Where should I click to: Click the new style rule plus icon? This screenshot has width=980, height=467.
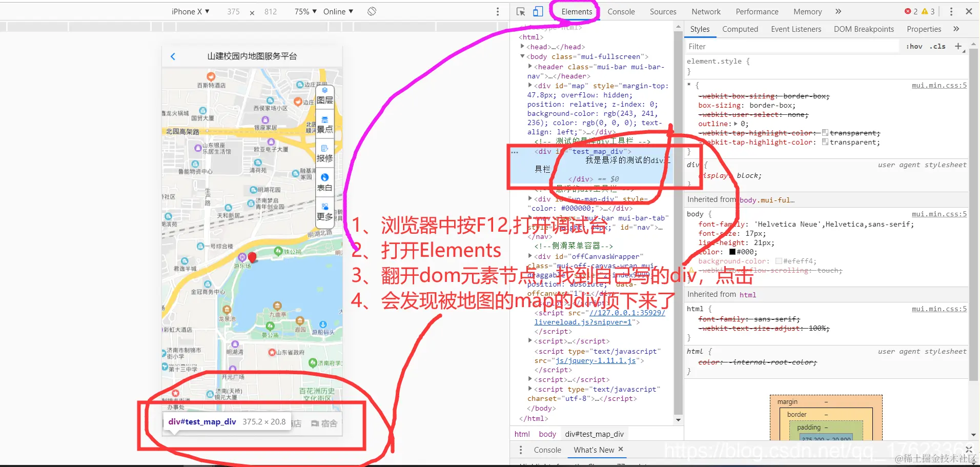click(x=958, y=46)
